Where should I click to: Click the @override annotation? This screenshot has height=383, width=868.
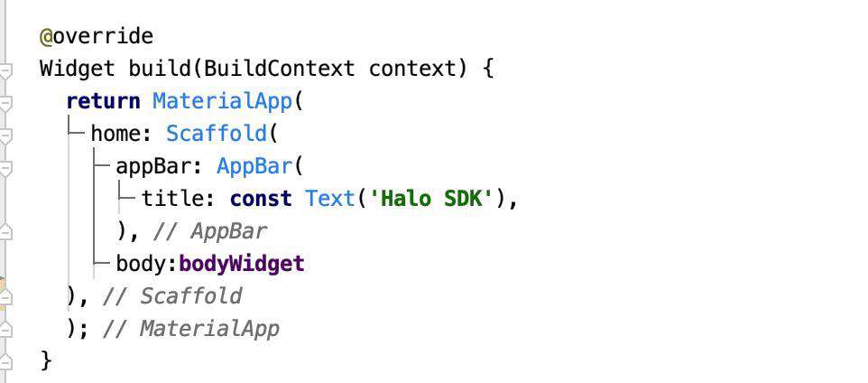coord(97,36)
